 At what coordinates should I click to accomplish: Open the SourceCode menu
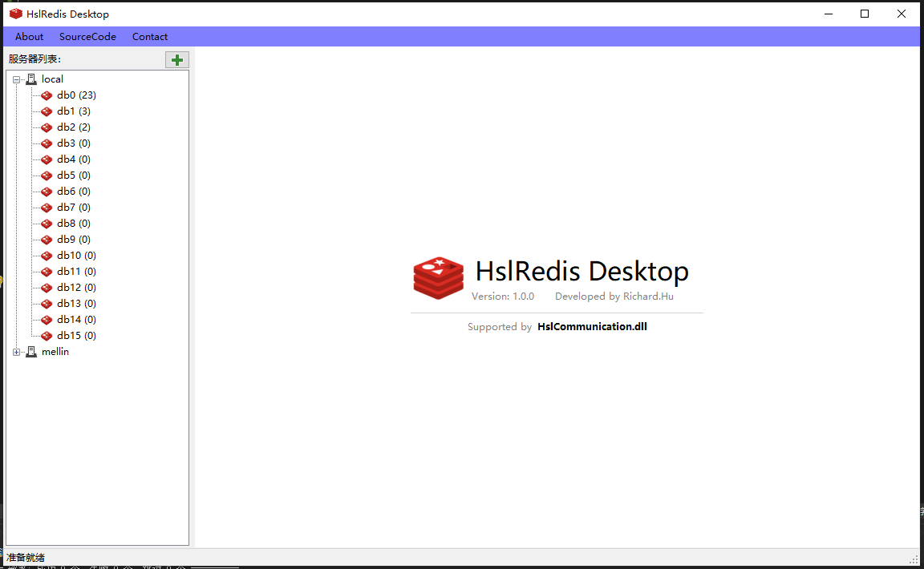point(87,37)
